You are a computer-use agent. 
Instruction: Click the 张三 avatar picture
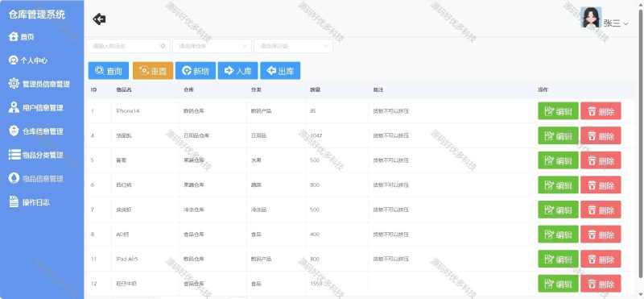pyautogui.click(x=591, y=17)
